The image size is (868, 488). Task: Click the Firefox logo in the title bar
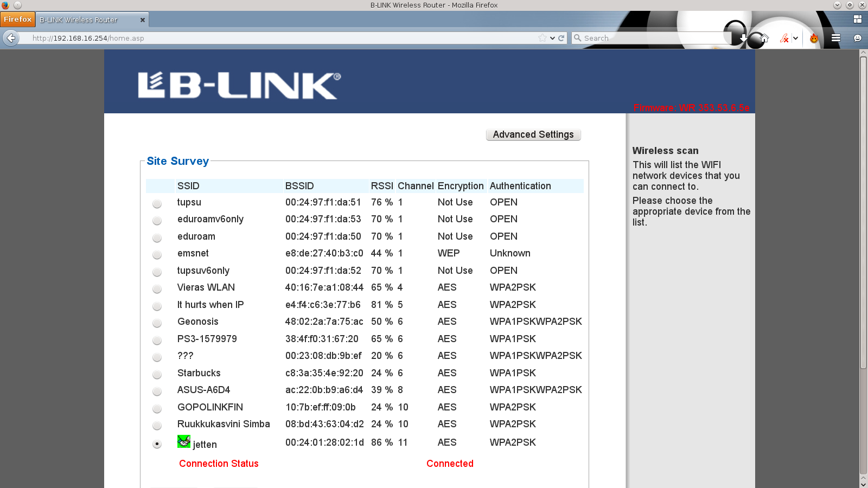coord(5,5)
